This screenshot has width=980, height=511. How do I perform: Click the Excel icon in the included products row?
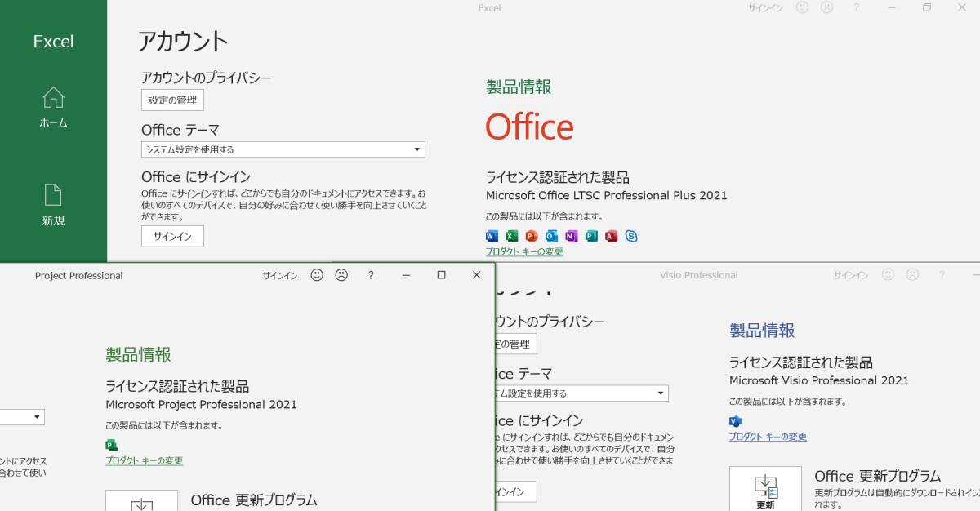pos(511,237)
